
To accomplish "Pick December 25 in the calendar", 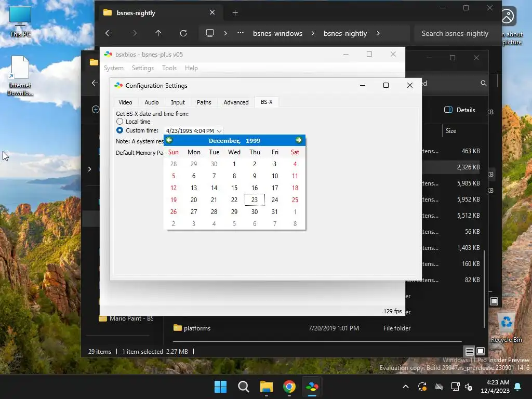I will [295, 200].
